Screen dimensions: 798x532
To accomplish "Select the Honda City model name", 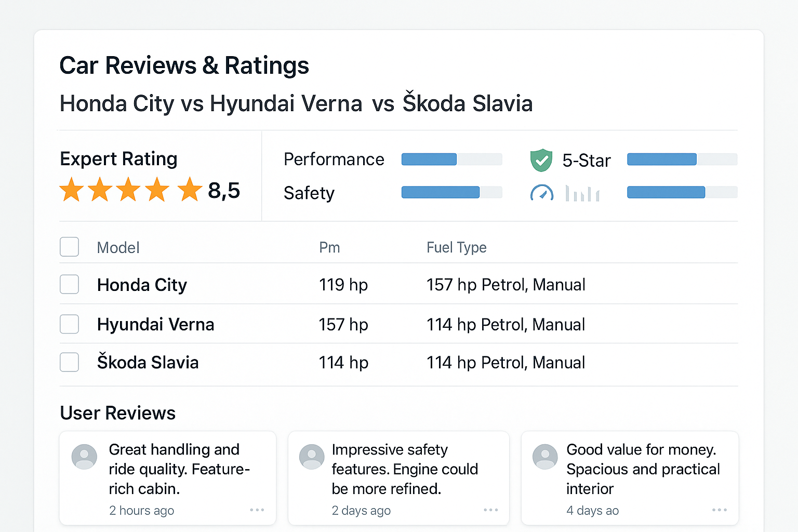I will coord(142,285).
